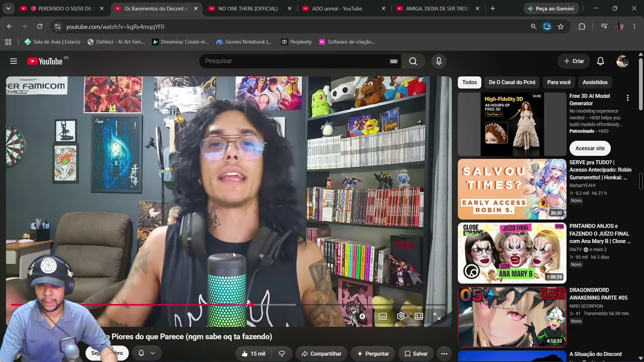The image size is (644, 362).
Task: Open more actions ellipsis below the video
Action: (x=444, y=353)
